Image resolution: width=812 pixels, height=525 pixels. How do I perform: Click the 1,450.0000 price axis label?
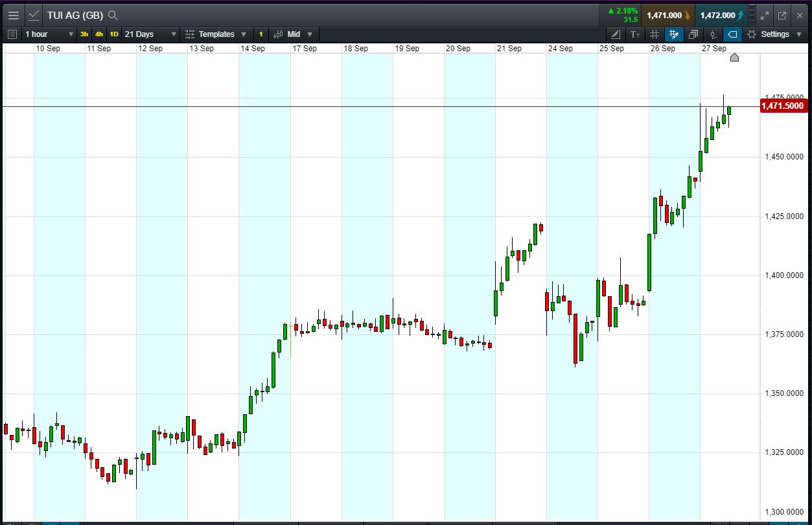point(784,157)
